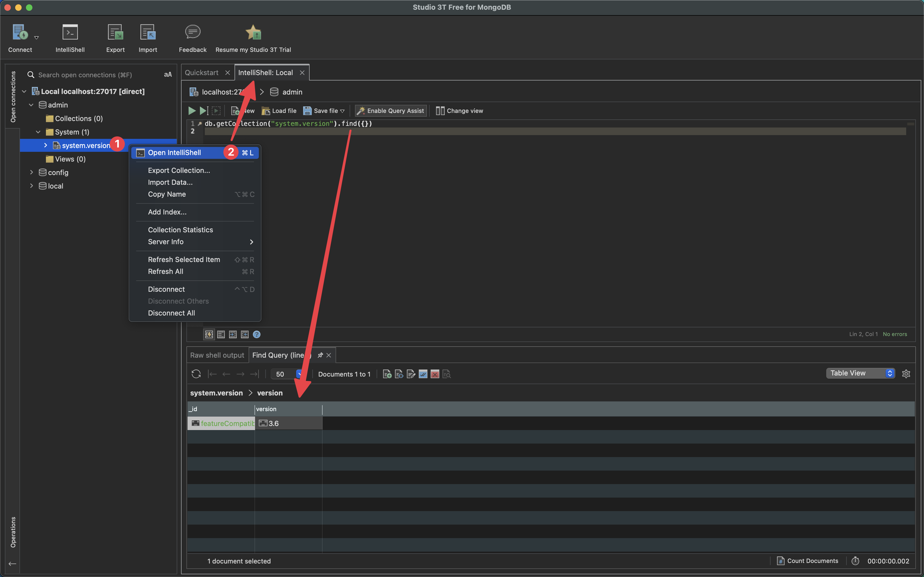Run the entire script with green play button
Image resolution: width=924 pixels, height=577 pixels.
[192, 111]
